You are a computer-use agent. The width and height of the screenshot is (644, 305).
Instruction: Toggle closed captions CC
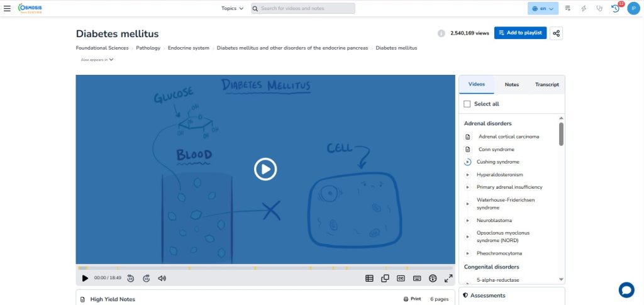point(401,279)
